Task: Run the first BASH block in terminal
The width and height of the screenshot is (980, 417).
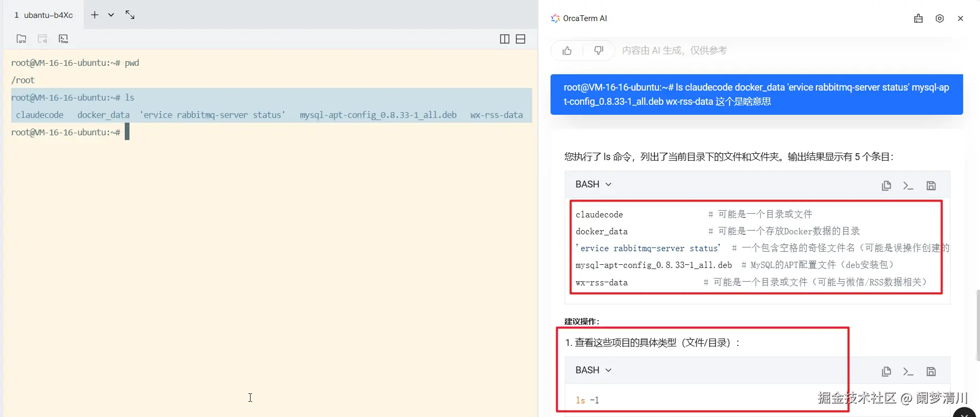Action: point(908,185)
